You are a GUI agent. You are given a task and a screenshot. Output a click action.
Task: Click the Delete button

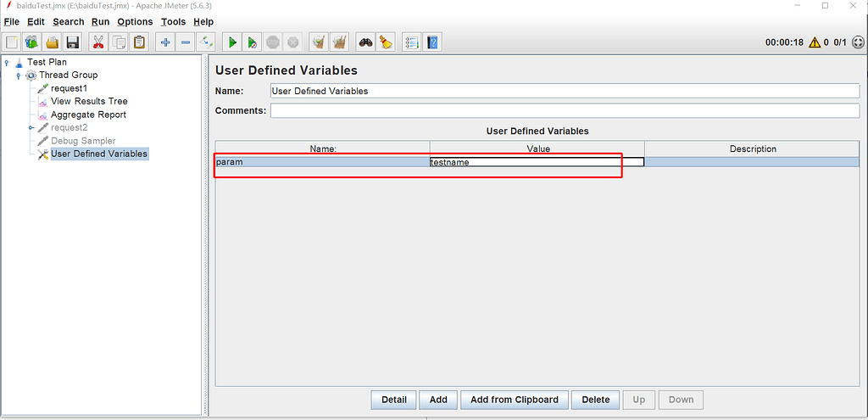tap(596, 400)
